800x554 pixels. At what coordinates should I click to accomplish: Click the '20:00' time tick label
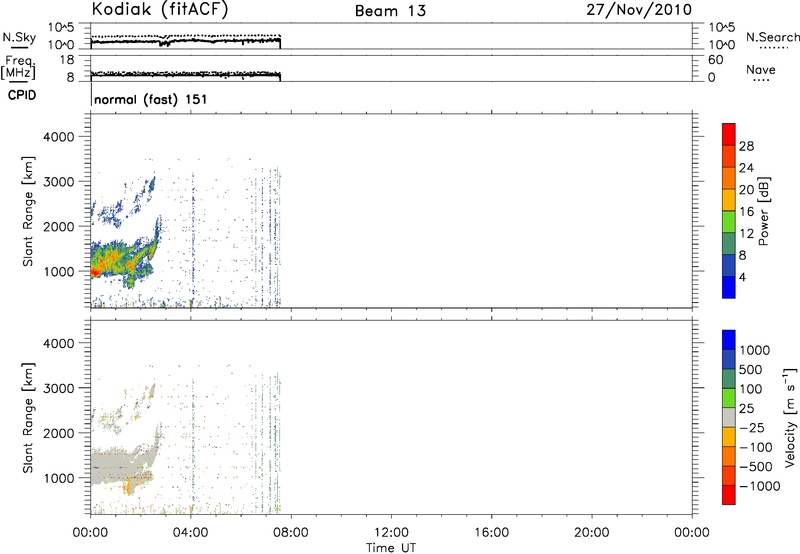point(591,533)
